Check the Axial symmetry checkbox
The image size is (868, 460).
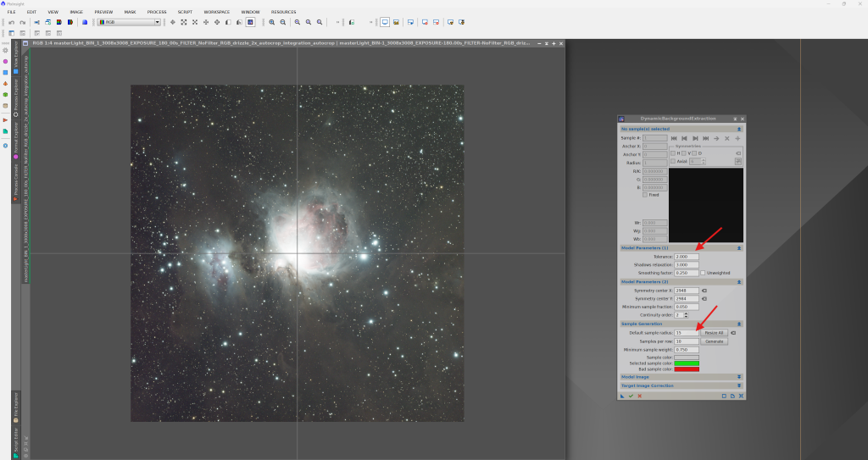pyautogui.click(x=673, y=160)
